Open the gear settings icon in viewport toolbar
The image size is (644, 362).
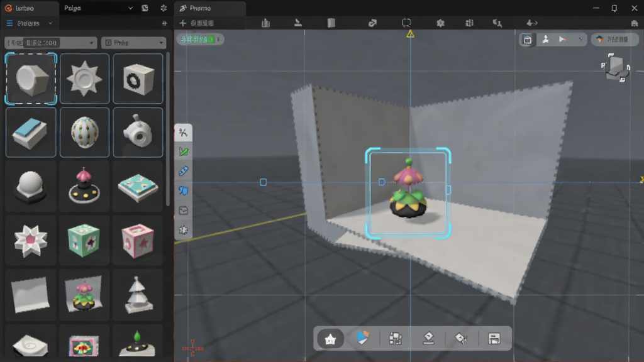coord(440,23)
